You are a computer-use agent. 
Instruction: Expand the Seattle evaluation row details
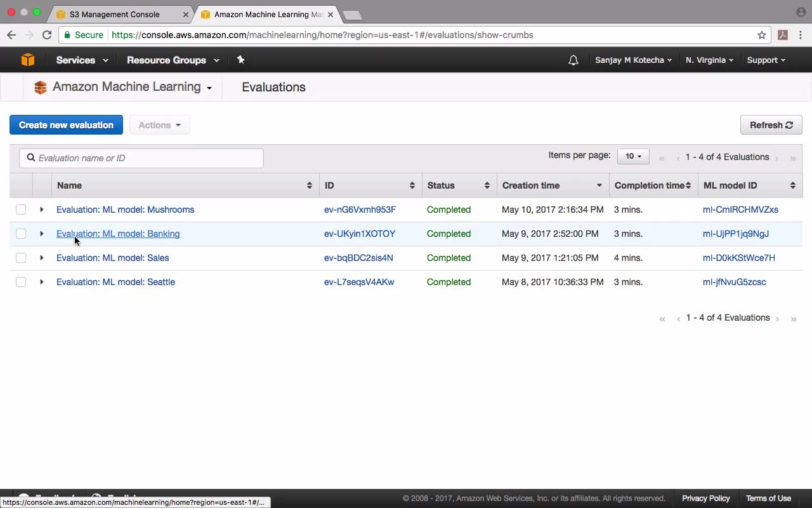tap(42, 282)
